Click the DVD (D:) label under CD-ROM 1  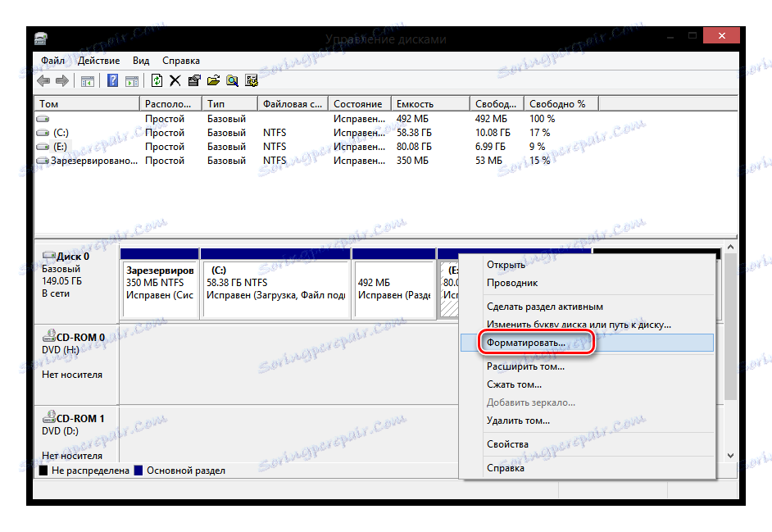(60, 431)
